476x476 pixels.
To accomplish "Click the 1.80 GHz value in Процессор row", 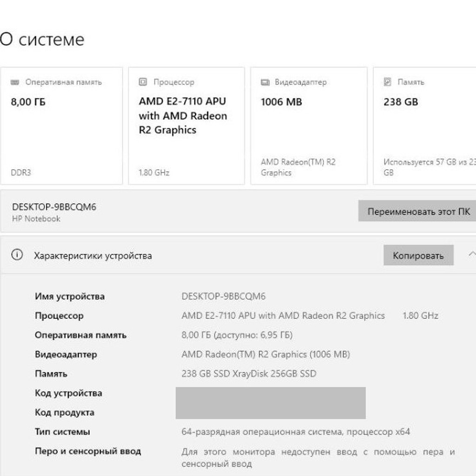I will [420, 316].
